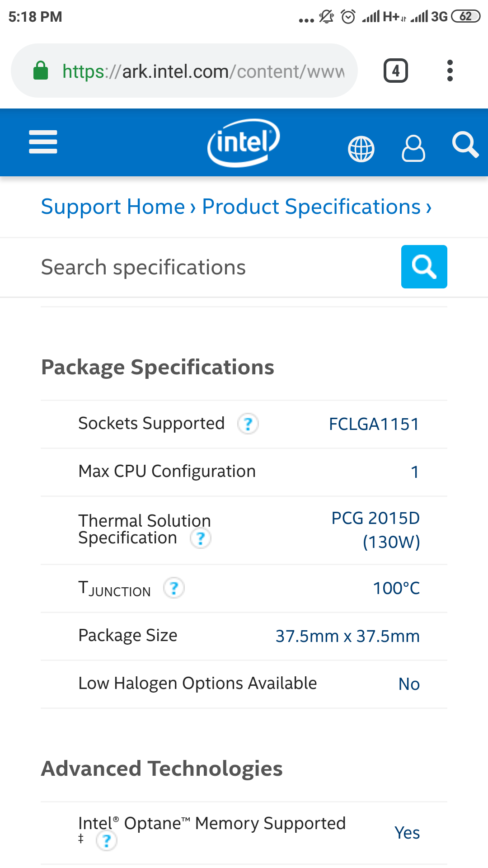Tap the header search magnifier icon
Image resolution: width=488 pixels, height=868 pixels.
tap(465, 145)
